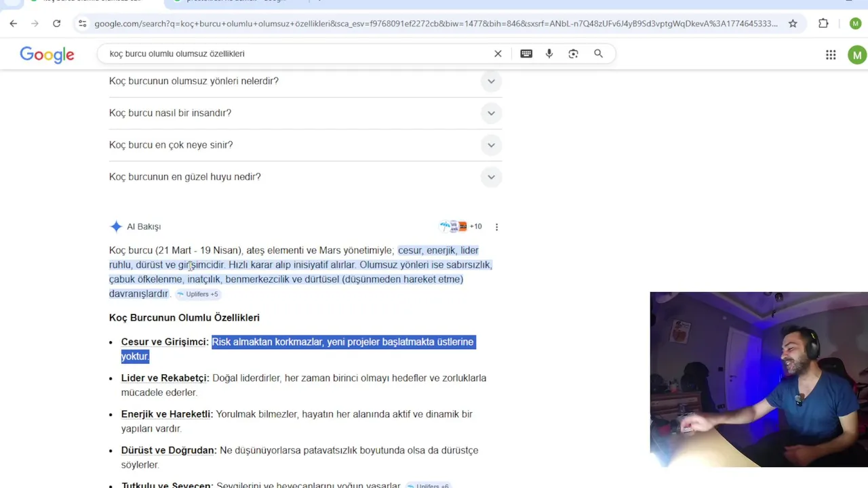Go to Google homepage via logo
This screenshot has height=488, width=868.
(47, 54)
